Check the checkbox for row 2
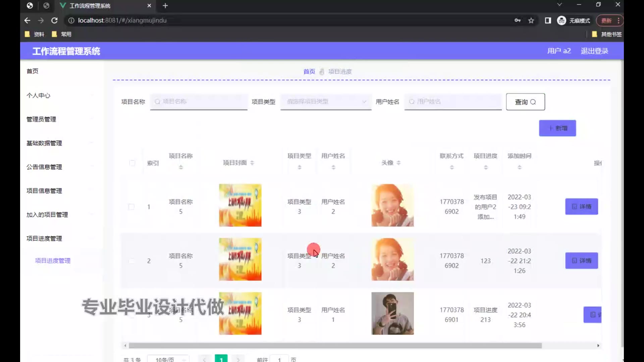The height and width of the screenshot is (362, 644). click(131, 261)
